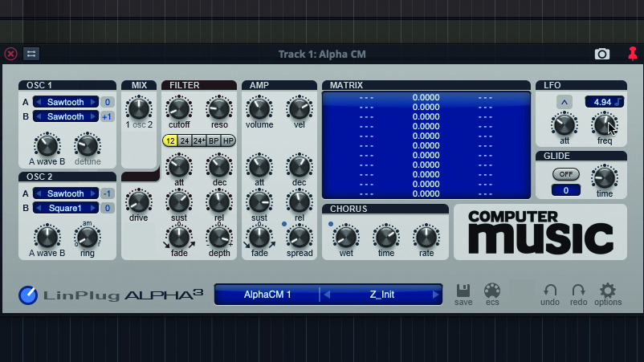644x362 pixels.
Task: Toggle the red pin icon
Action: pos(633,54)
